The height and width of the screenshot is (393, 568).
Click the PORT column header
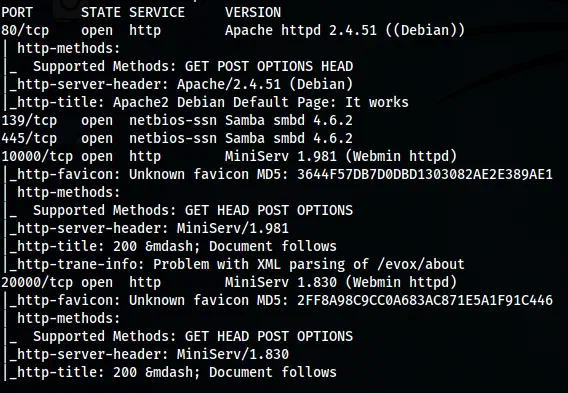point(17,13)
